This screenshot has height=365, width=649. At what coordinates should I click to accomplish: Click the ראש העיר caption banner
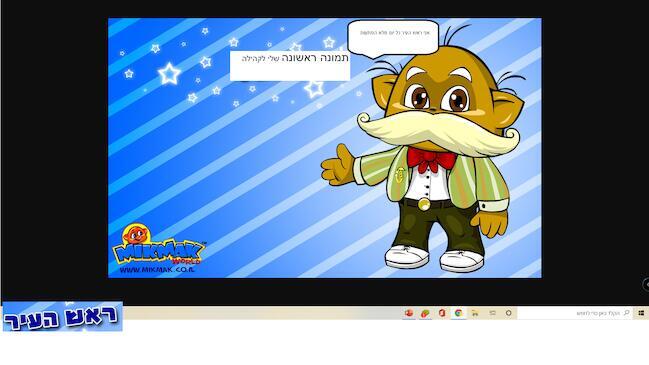point(62,317)
